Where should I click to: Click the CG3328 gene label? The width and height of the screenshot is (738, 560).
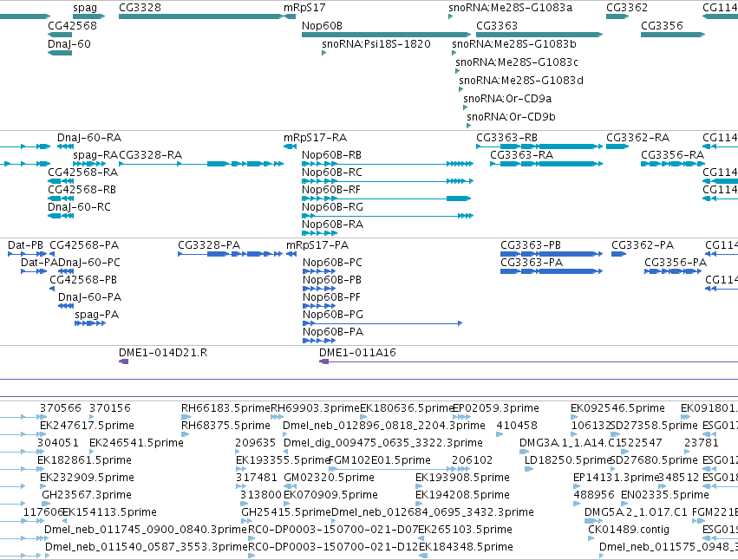click(140, 8)
